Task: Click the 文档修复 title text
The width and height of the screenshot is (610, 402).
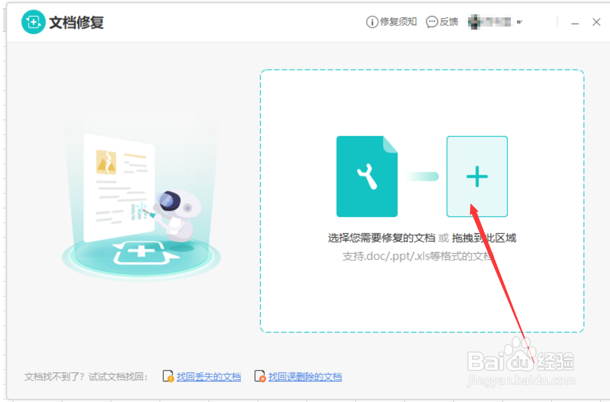Action: coord(77,23)
